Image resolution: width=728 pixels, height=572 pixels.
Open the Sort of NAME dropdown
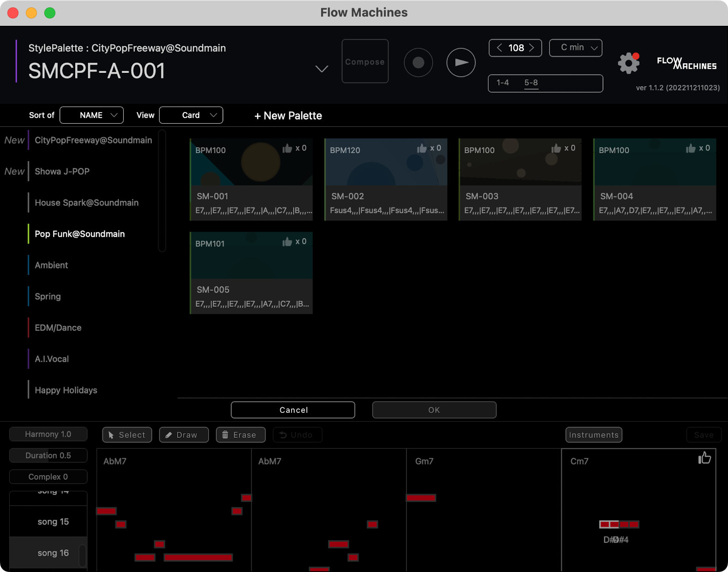point(91,115)
